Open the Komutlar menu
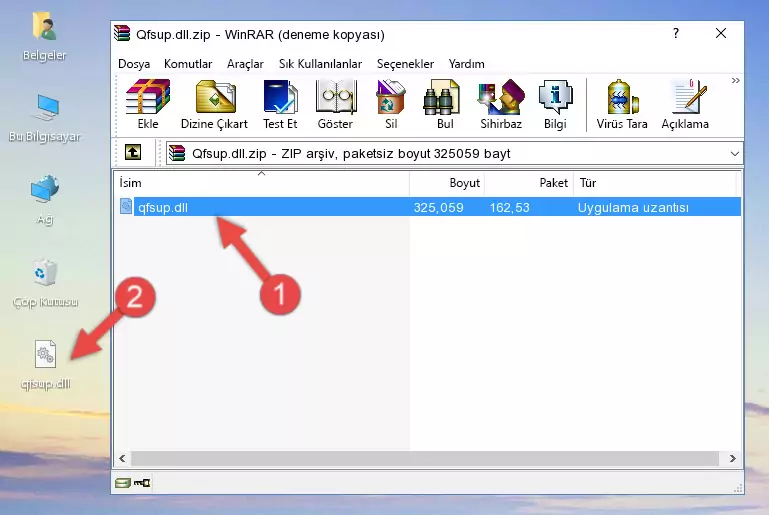The height and width of the screenshot is (515, 769). point(188,64)
